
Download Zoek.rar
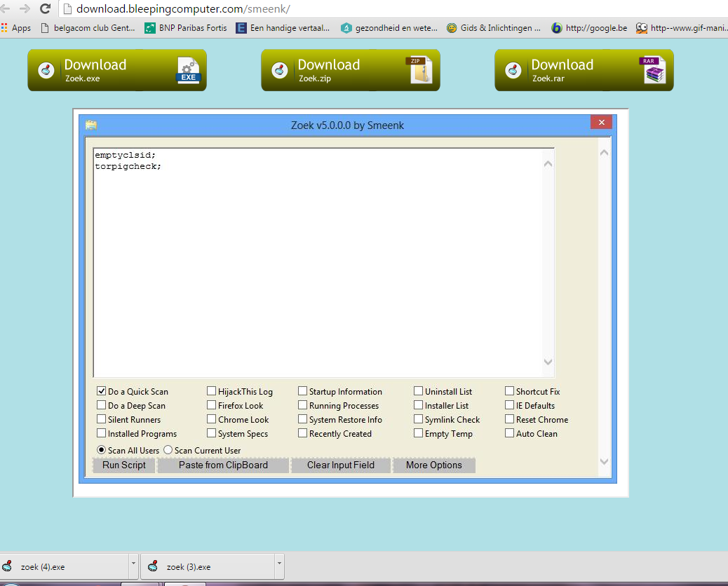pyautogui.click(x=584, y=70)
